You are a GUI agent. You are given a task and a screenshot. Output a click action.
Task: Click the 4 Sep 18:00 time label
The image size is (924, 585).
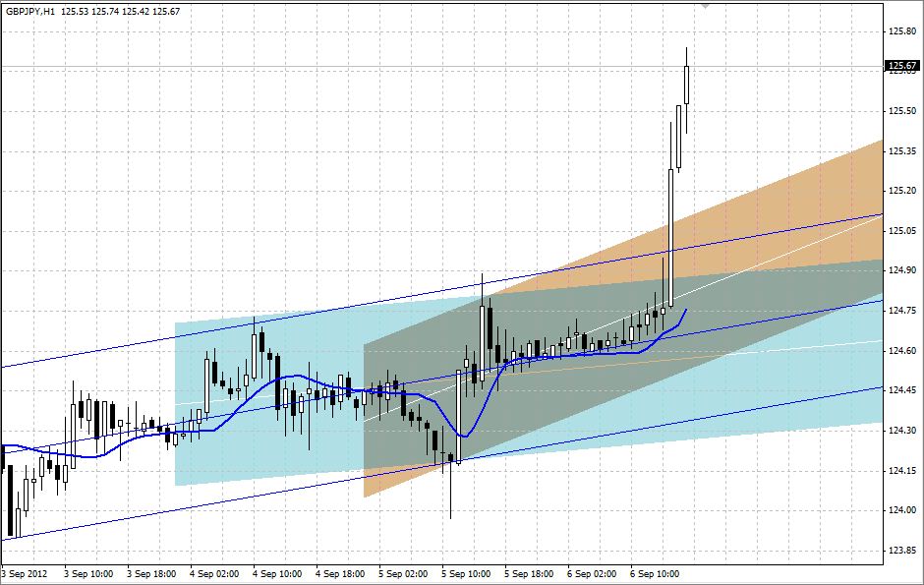pyautogui.click(x=340, y=574)
